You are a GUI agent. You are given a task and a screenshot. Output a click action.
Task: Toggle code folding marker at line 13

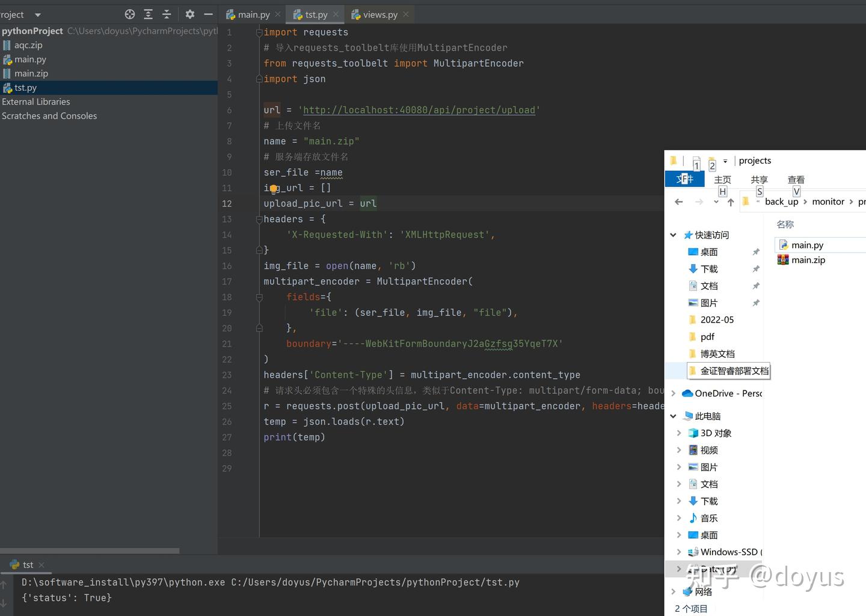[259, 220]
